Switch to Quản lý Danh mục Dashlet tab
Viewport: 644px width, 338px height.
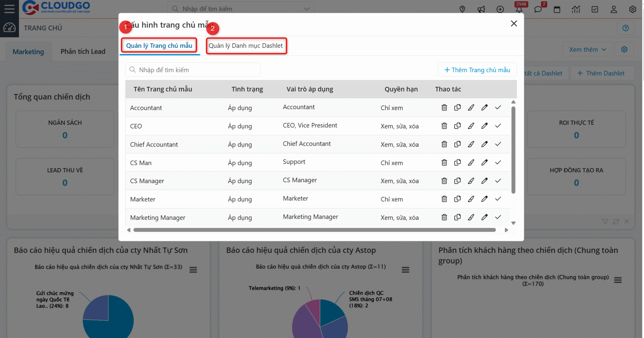point(246,46)
